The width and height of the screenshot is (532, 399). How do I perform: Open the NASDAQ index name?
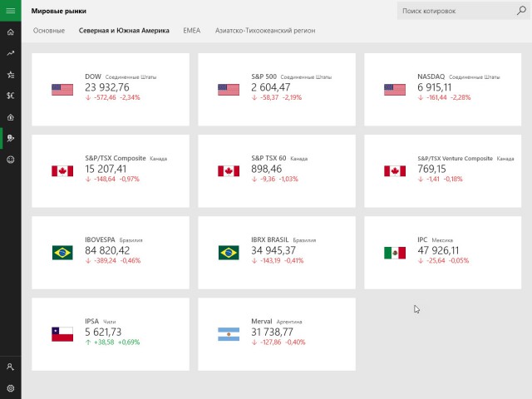pyautogui.click(x=431, y=76)
